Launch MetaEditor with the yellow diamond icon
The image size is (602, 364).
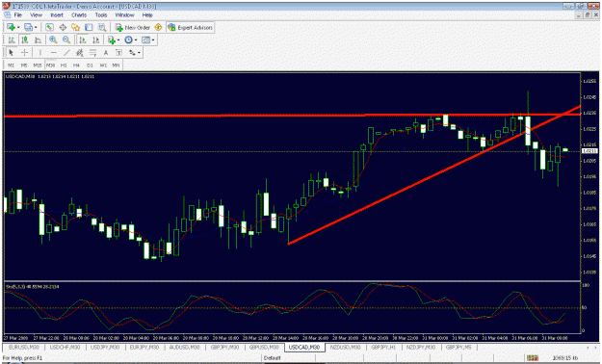click(158, 27)
